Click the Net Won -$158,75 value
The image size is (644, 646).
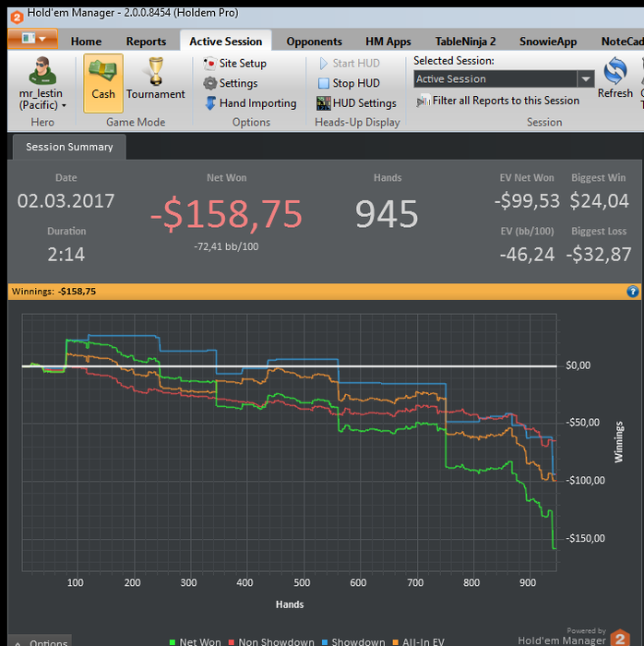tap(226, 214)
